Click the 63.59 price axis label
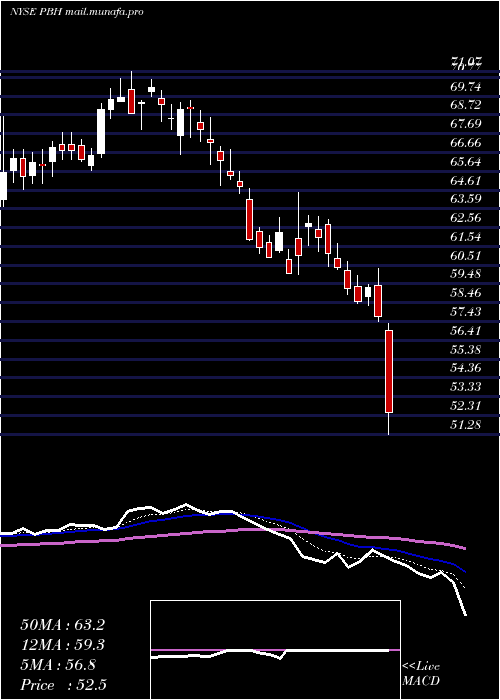Image resolution: width=500 pixels, height=700 pixels. coord(466,199)
